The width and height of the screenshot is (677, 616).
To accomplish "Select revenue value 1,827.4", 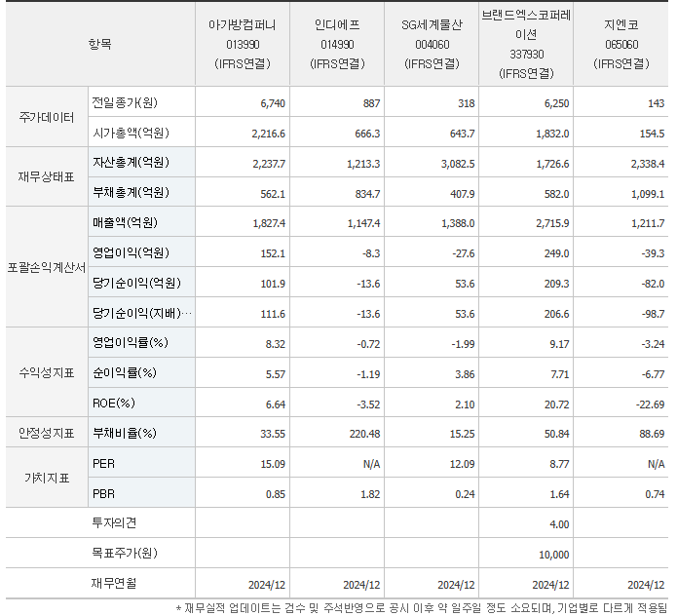I will click(269, 223).
